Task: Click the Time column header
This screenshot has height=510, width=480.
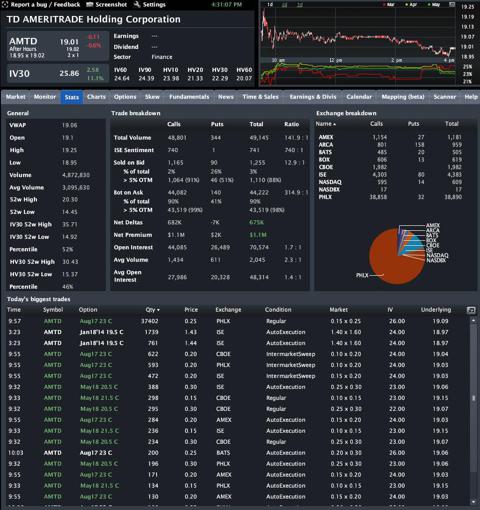Action: pyautogui.click(x=14, y=310)
